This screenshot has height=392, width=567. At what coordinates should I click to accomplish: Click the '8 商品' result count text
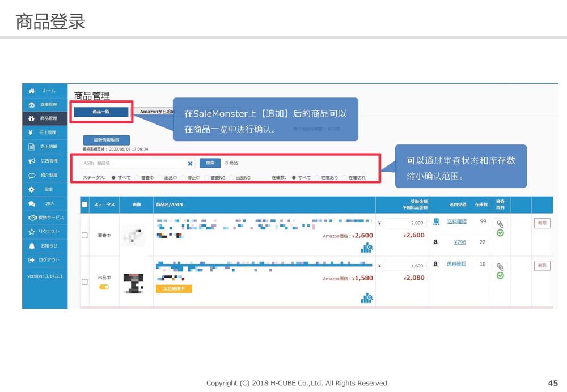click(x=231, y=163)
